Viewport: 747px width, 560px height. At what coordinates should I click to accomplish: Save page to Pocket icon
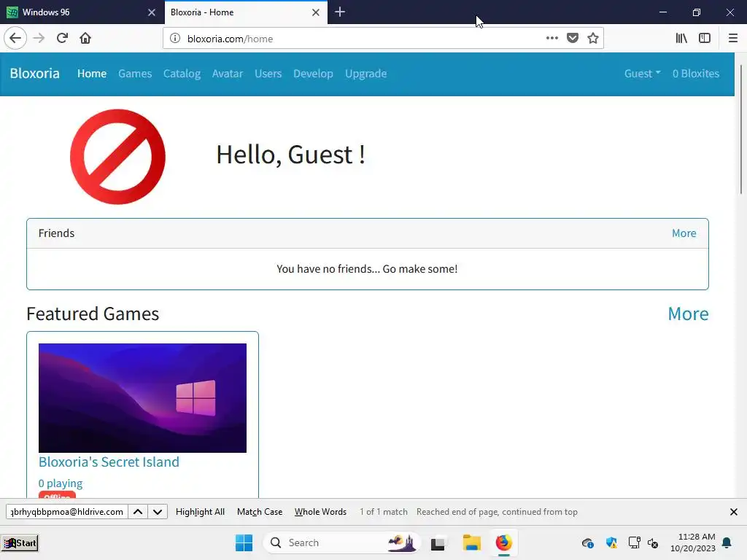point(573,38)
